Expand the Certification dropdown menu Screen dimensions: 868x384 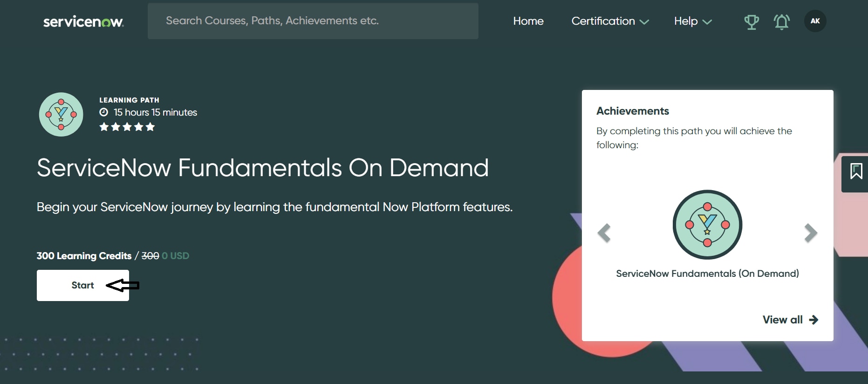pos(609,21)
